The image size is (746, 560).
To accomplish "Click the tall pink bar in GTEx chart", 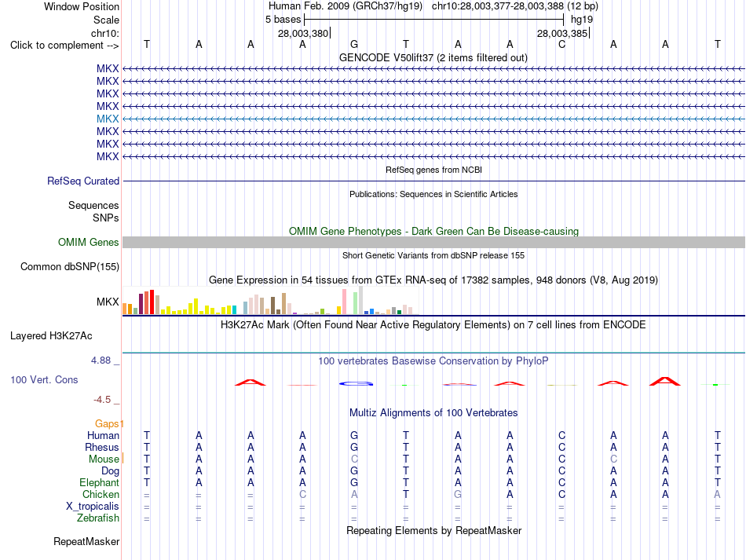I will (344, 302).
